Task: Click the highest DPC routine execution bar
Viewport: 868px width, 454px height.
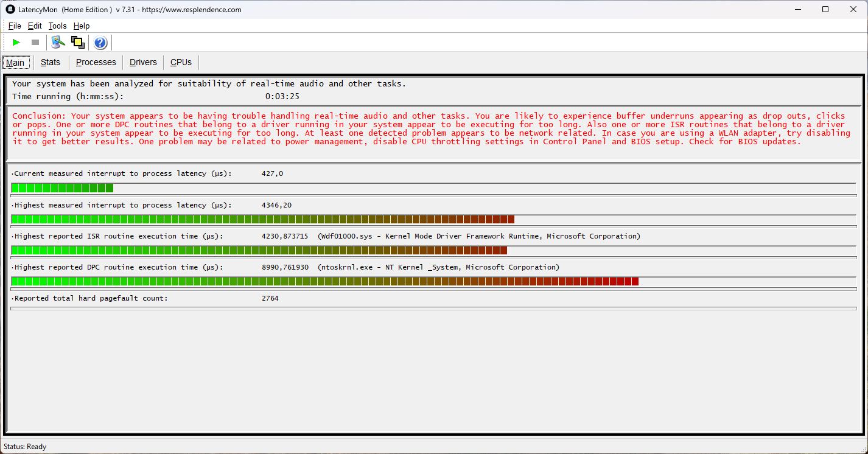Action: (x=324, y=281)
